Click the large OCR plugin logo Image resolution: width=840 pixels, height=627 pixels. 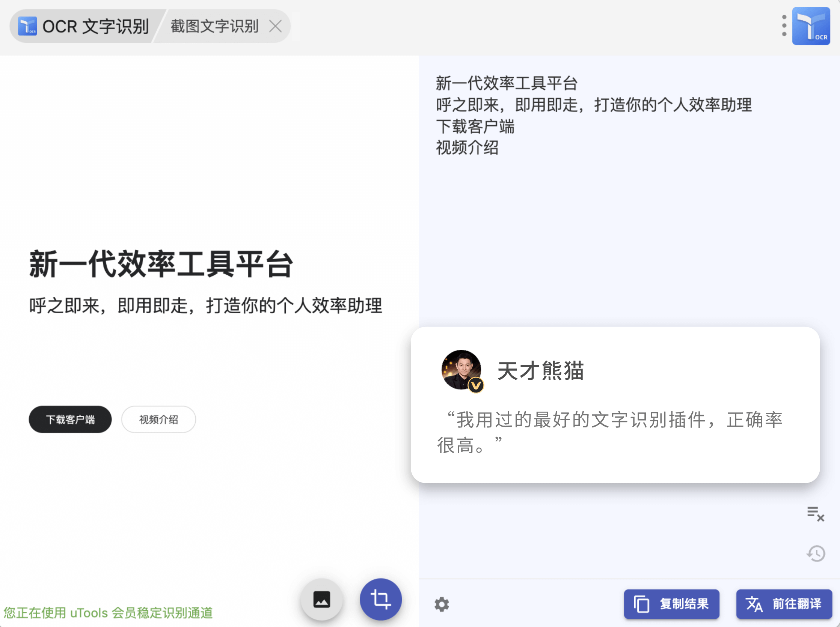811,26
